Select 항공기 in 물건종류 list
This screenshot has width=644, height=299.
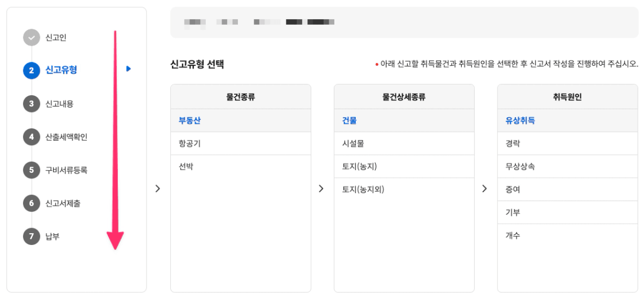[241, 144]
